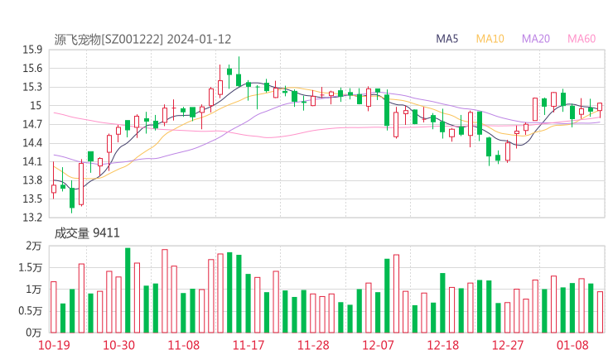Click the 0.5万 volume axis label
Screen dimensions: 613x364
[x=30, y=311]
